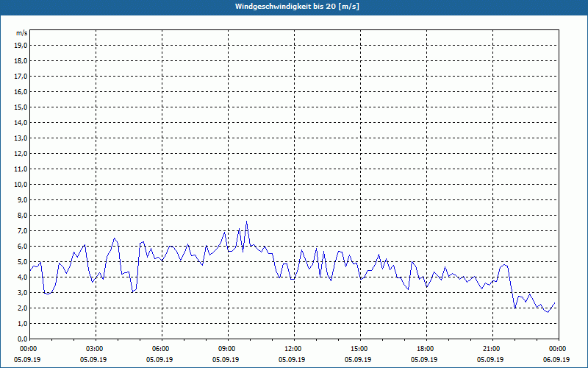The image size is (588, 368).
Task: Click the 10,0 y-axis label
Action: click(x=21, y=185)
